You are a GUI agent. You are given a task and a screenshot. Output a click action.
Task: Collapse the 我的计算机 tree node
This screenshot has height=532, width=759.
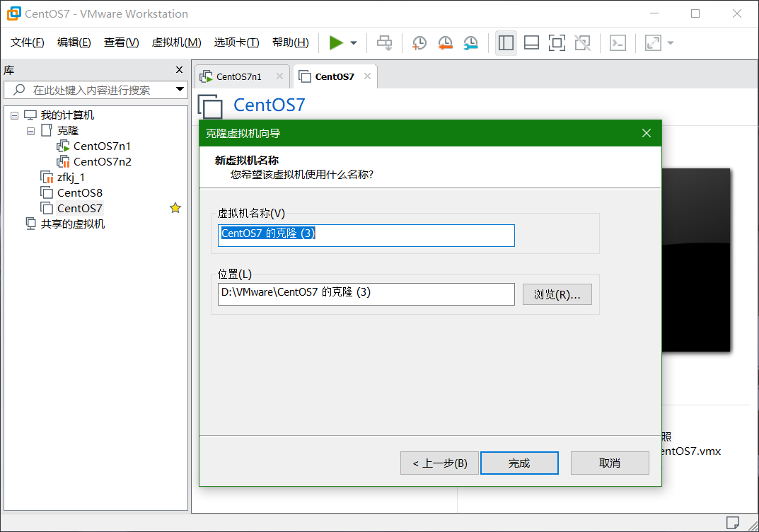click(x=15, y=115)
